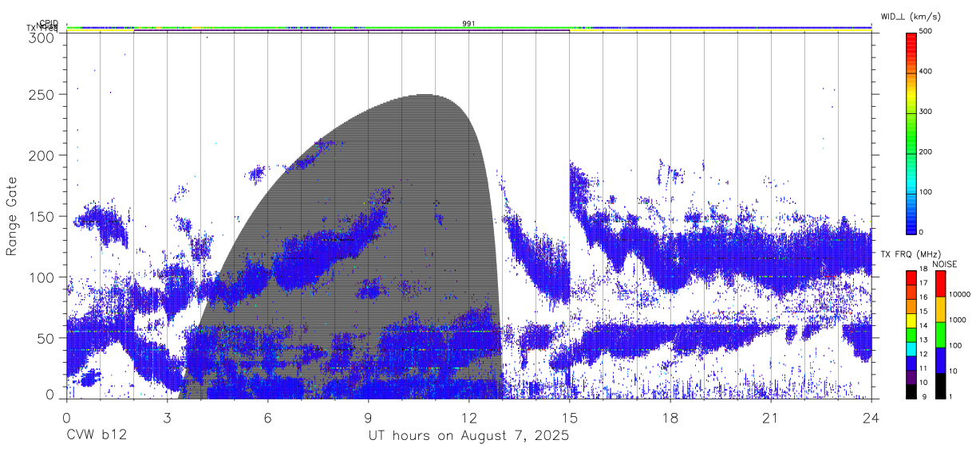Click the Range Gate tick label "50"
This screenshot has width=980, height=452.
(45, 338)
